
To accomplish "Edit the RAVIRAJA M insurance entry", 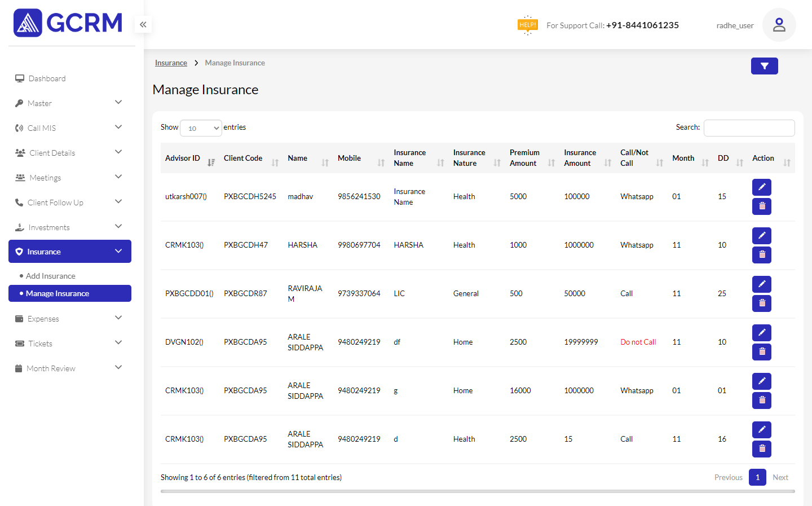I will coord(761,284).
